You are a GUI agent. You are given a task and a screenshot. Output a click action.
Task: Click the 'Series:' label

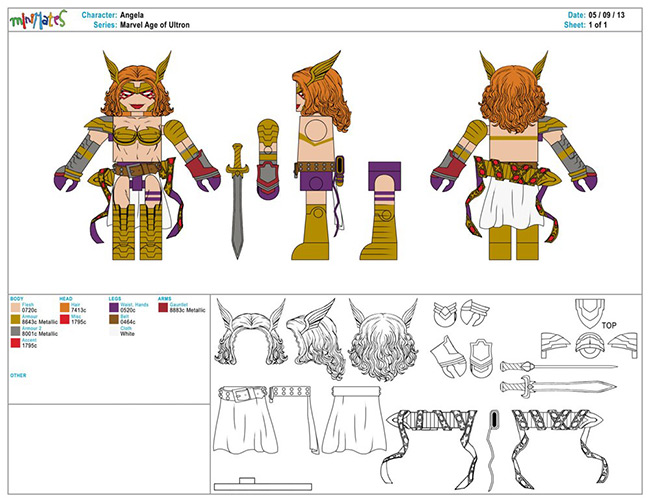pyautogui.click(x=105, y=25)
